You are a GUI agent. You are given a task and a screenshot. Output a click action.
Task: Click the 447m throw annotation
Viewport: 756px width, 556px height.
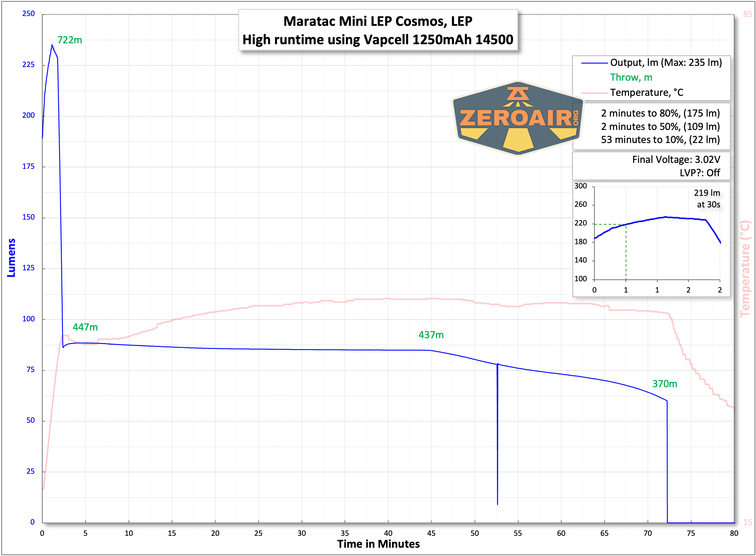(85, 327)
